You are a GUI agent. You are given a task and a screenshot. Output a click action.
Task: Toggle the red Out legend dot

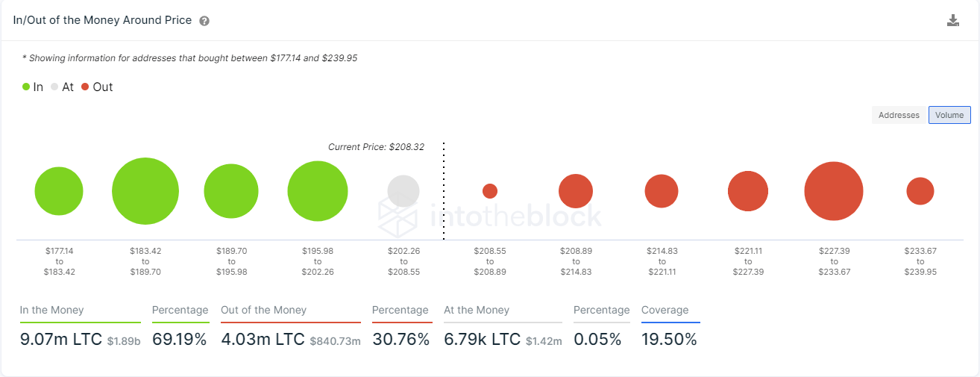(85, 87)
